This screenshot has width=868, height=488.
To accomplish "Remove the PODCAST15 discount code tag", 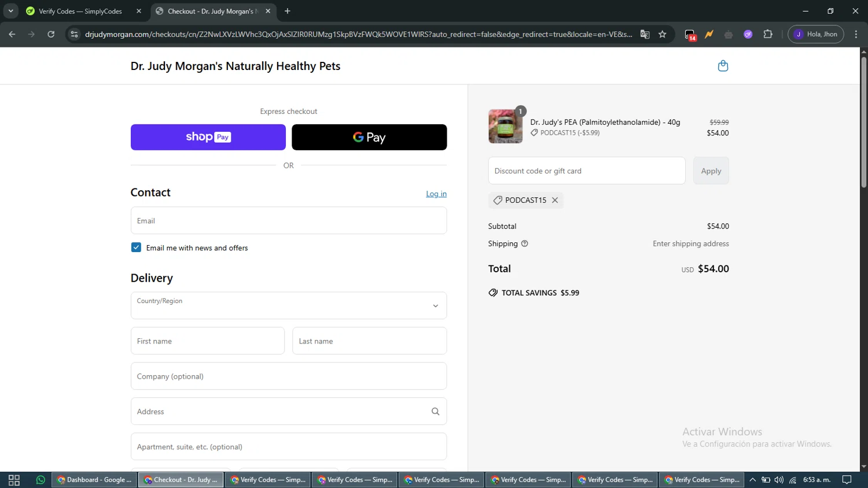I will (x=555, y=200).
